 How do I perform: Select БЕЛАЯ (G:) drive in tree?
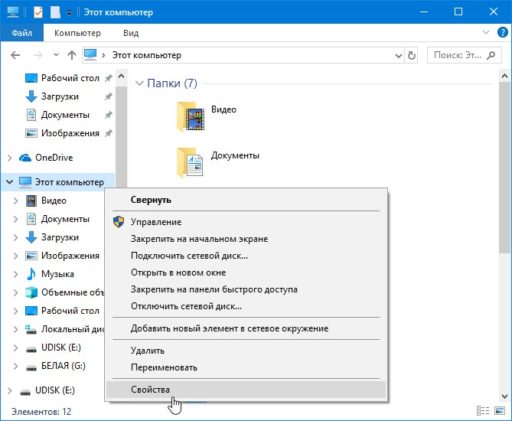click(x=63, y=366)
